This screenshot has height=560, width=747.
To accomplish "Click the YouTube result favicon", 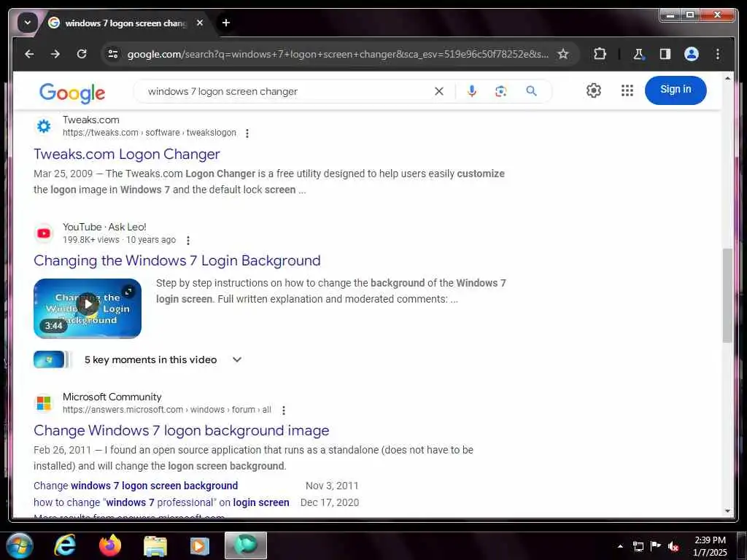I will tap(44, 233).
